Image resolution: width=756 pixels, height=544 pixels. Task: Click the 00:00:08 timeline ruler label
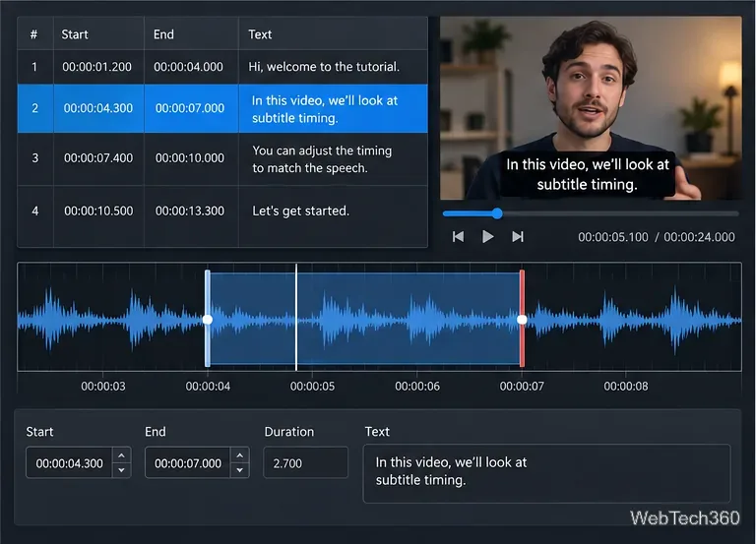coord(626,386)
